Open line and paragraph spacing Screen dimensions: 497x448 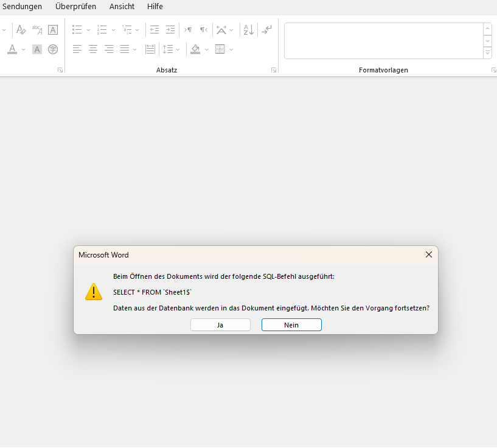coord(168,49)
